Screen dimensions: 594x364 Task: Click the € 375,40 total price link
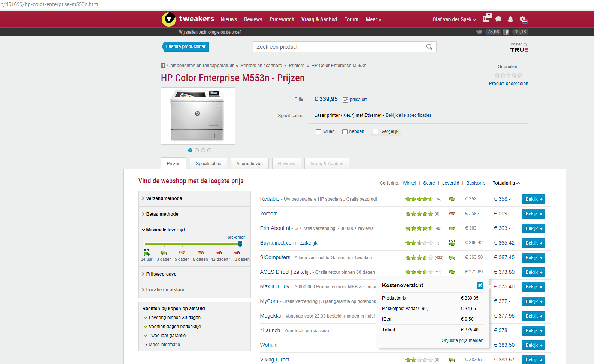(504, 286)
